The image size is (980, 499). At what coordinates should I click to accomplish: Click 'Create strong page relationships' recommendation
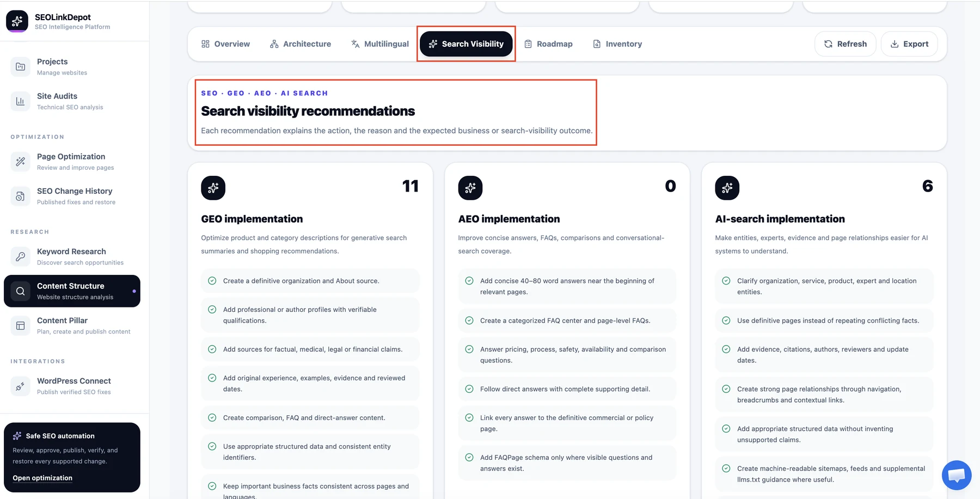click(x=824, y=395)
